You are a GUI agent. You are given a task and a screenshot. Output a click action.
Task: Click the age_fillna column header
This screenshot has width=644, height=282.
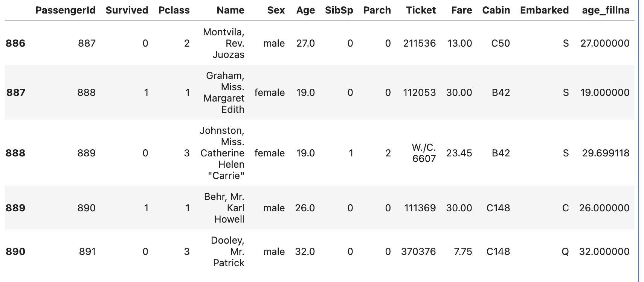605,10
